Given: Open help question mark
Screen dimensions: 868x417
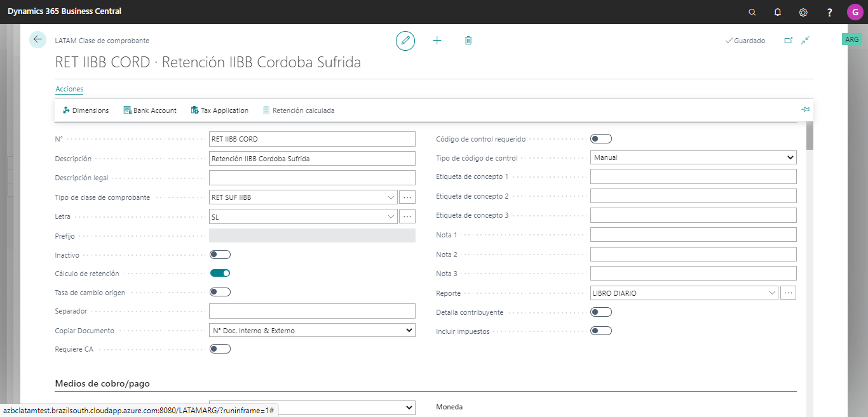Looking at the screenshot, I should click(x=829, y=12).
